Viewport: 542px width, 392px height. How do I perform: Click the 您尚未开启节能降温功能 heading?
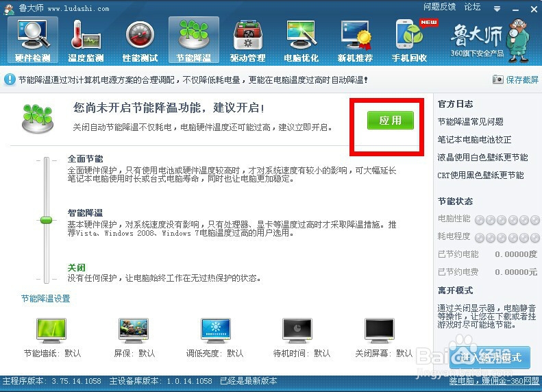coord(169,108)
